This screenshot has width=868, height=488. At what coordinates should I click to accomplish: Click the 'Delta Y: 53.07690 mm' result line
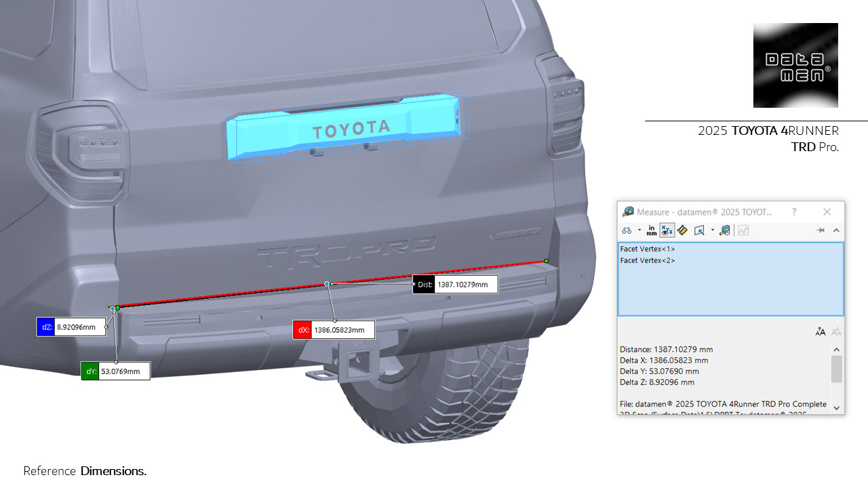point(659,371)
